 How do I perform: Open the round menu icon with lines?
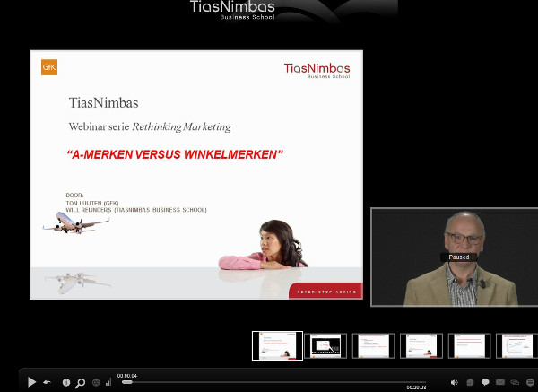530,382
